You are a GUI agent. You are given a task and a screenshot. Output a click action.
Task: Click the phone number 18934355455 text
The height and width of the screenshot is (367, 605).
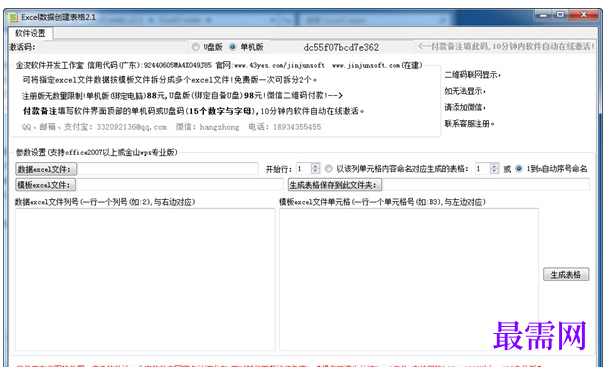point(297,127)
